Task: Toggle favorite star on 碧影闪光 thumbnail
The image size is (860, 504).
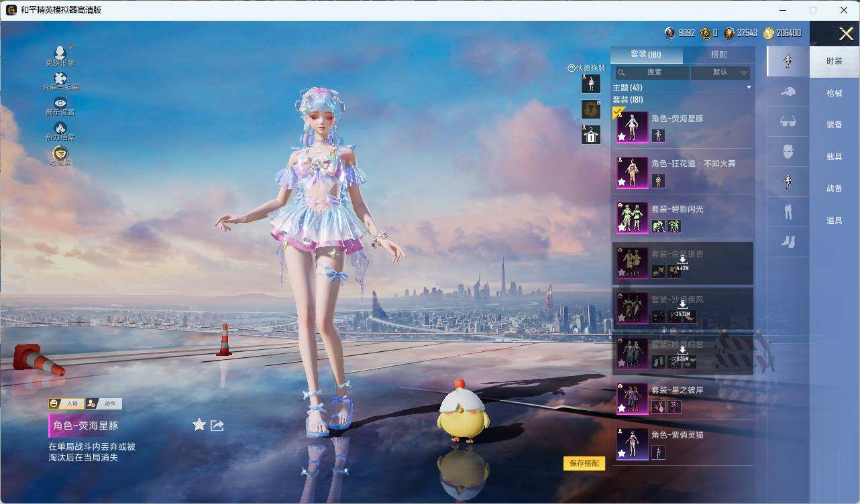Action: (x=622, y=227)
